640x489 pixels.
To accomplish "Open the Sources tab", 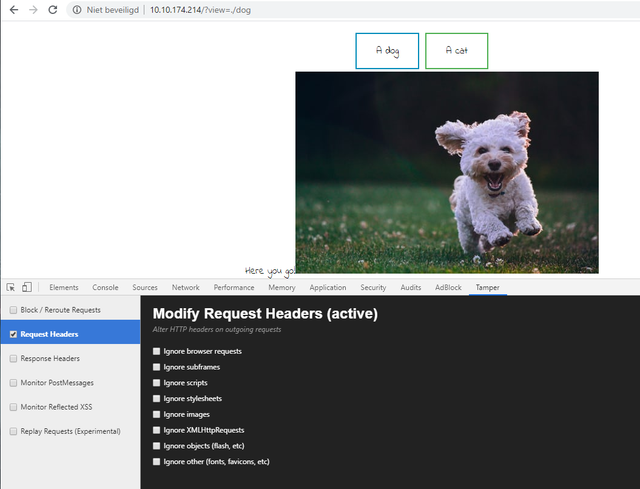I will click(x=145, y=287).
